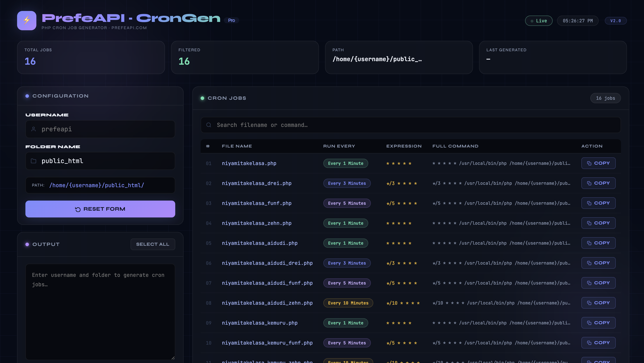
Task: Click the Last Generated stat card
Action: [553, 57]
